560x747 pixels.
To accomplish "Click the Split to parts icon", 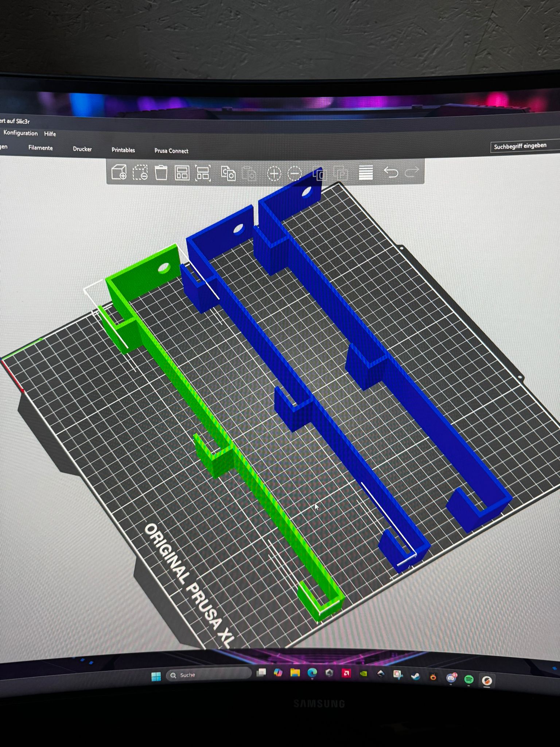I will 341,174.
